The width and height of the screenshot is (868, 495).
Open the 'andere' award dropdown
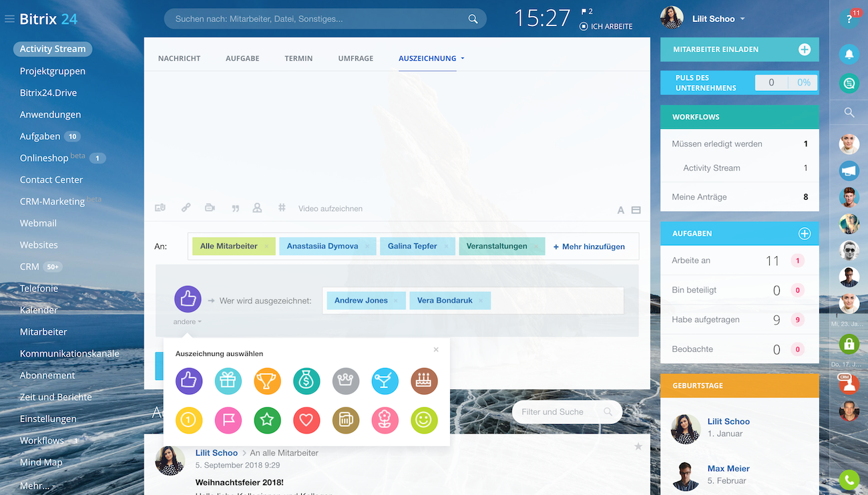click(x=187, y=322)
